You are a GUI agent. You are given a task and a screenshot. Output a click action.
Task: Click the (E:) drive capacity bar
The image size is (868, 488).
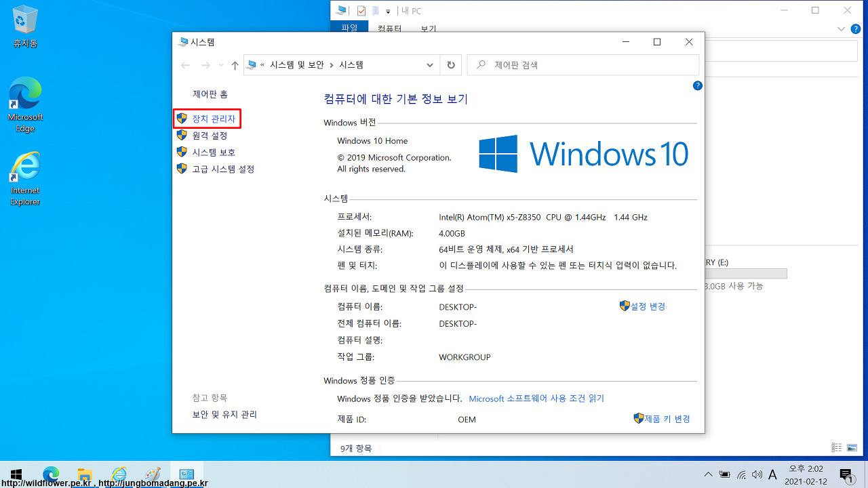point(746,274)
